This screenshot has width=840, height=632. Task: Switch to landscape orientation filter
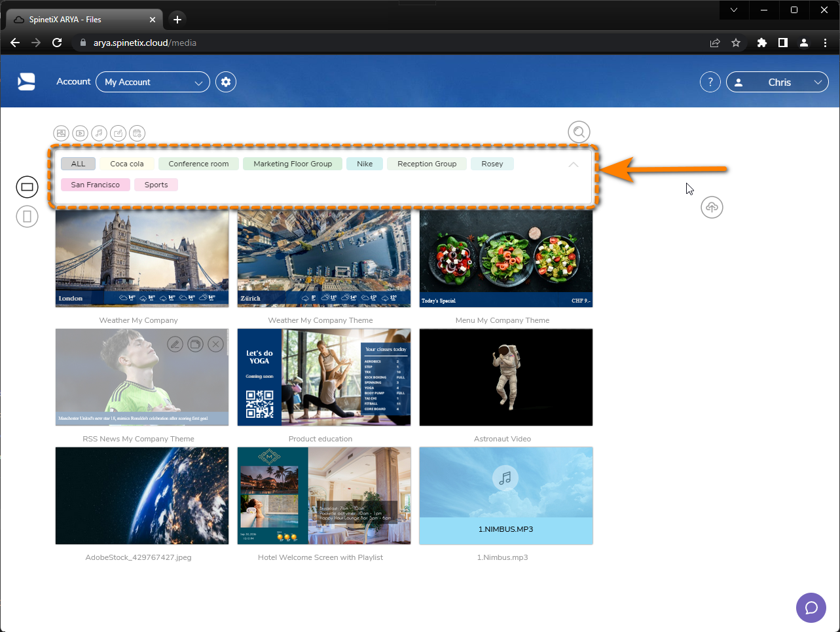click(x=27, y=187)
